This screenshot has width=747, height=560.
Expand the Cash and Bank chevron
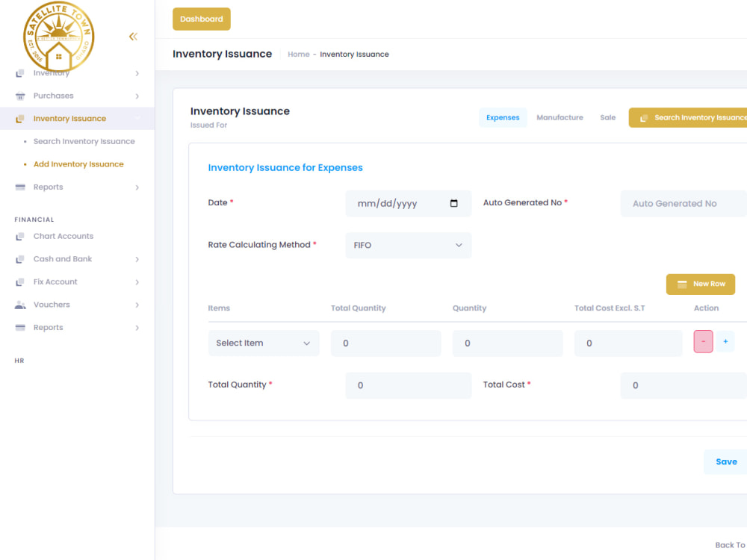pyautogui.click(x=137, y=260)
